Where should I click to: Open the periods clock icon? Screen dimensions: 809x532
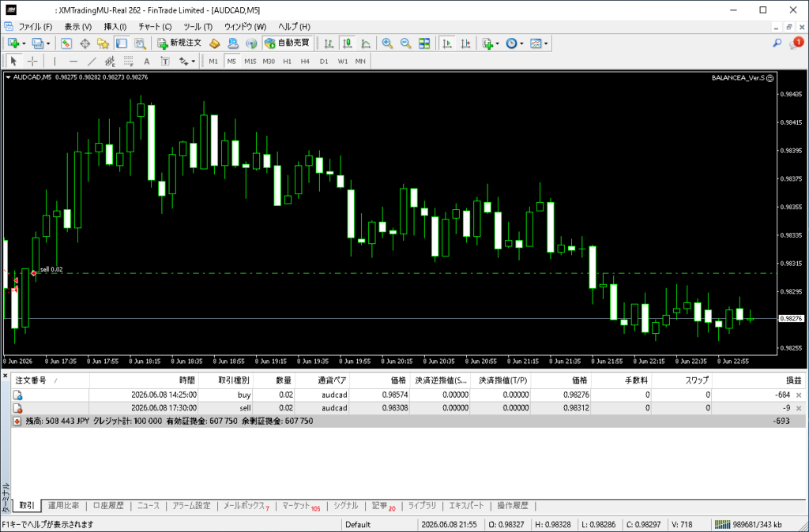tap(511, 44)
